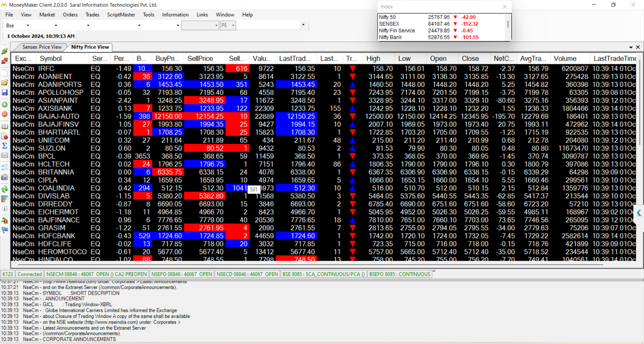Sort by the Open column header
This screenshot has width=644, height=344.
pyautogui.click(x=442, y=59)
